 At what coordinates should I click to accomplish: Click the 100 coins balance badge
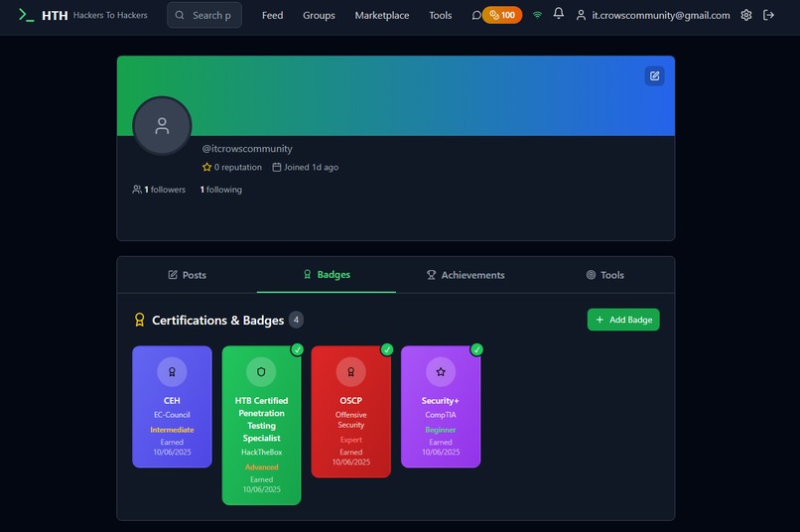pos(502,15)
